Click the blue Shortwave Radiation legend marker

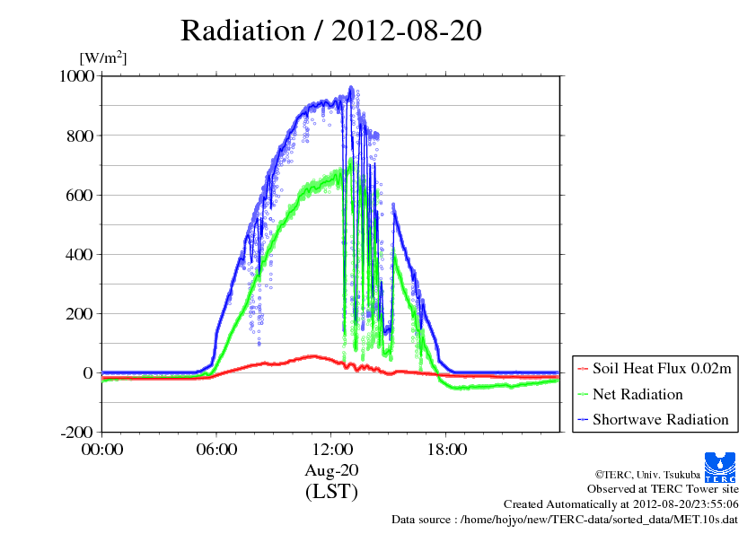click(583, 420)
